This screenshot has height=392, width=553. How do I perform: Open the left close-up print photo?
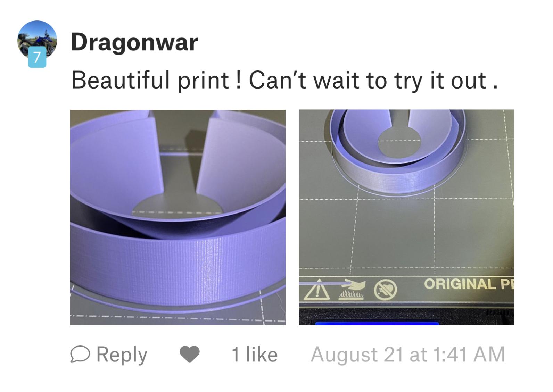click(x=178, y=217)
